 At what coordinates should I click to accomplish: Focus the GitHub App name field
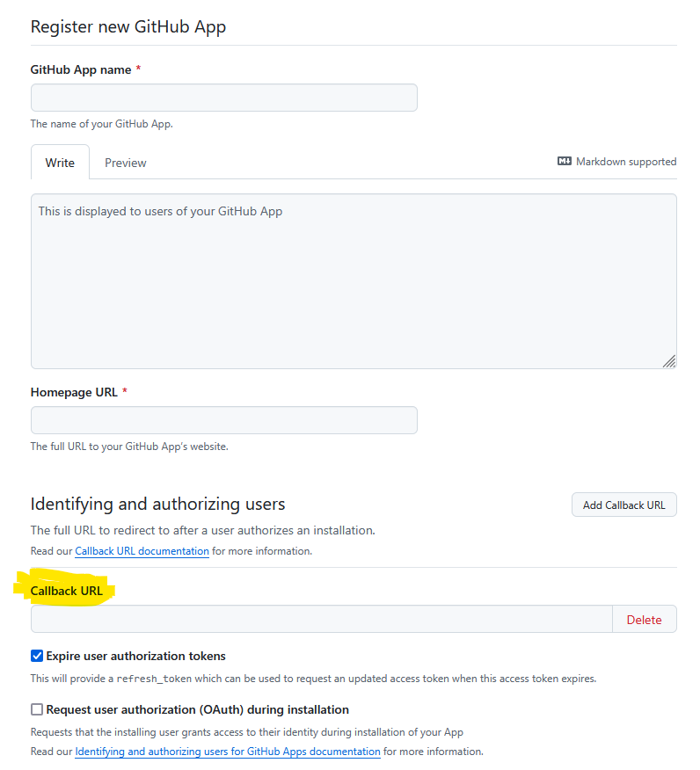(223, 98)
